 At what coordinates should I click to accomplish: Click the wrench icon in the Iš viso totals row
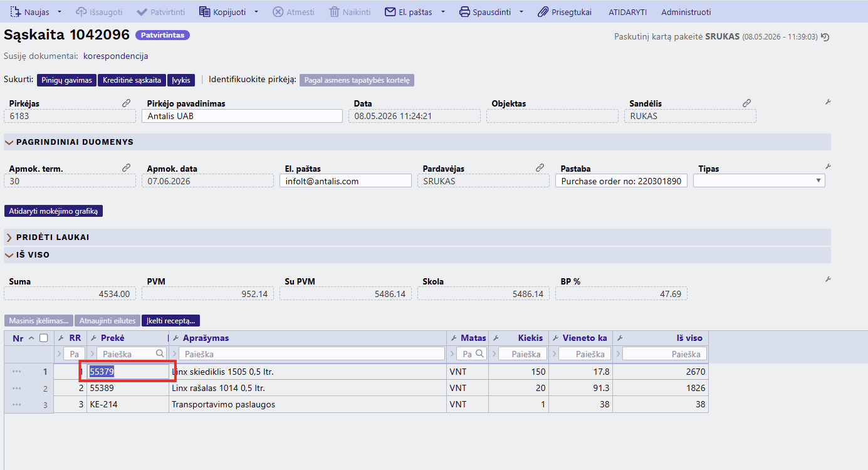[x=828, y=279]
